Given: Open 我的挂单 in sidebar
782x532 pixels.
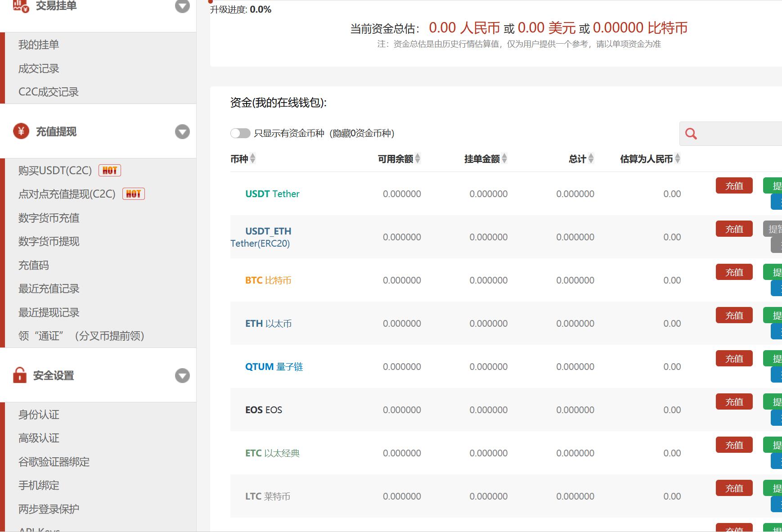Looking at the screenshot, I should click(39, 45).
